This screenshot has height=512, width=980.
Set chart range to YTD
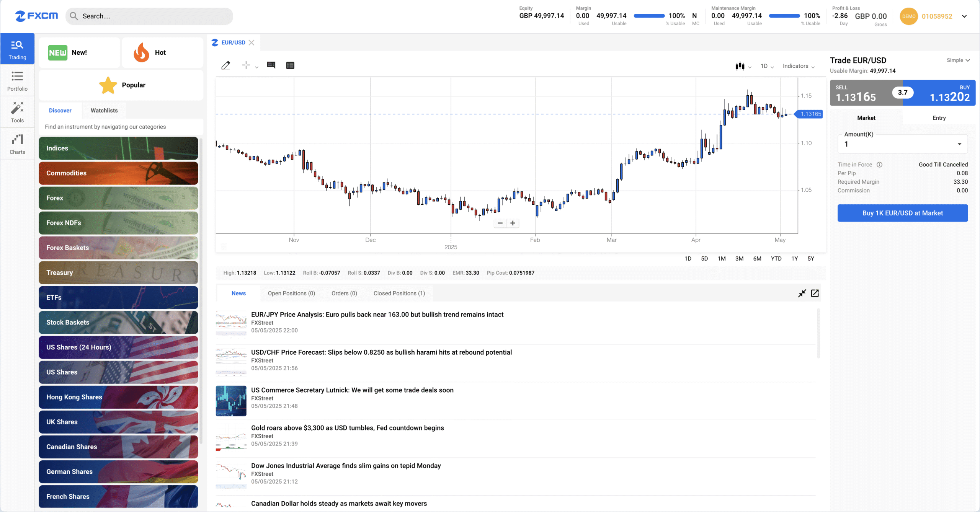point(776,259)
